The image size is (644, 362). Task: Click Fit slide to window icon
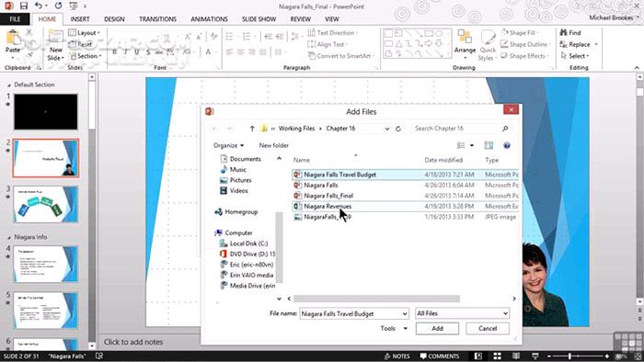click(638, 356)
